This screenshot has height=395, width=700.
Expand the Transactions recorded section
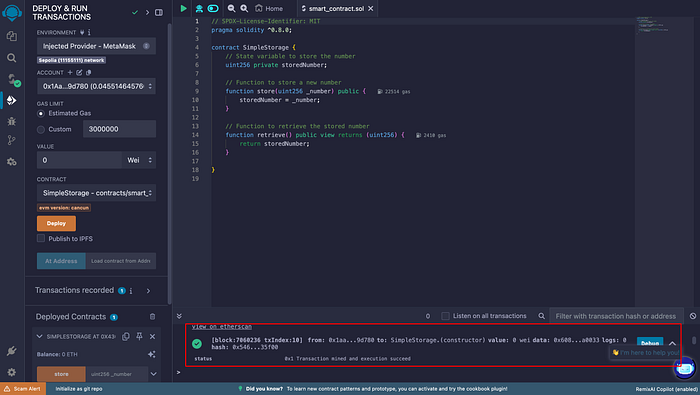(x=148, y=291)
